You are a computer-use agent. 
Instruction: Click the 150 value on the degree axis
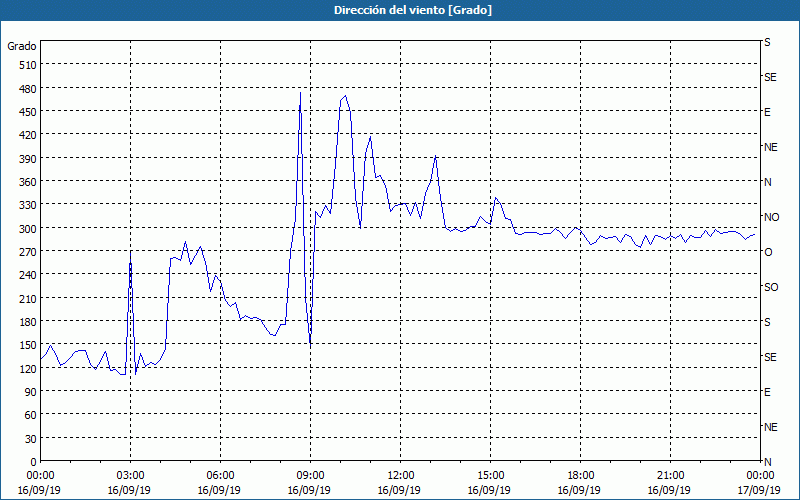pyautogui.click(x=28, y=345)
